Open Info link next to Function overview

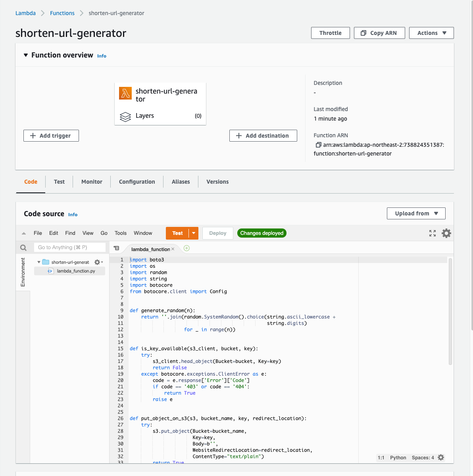coord(102,56)
